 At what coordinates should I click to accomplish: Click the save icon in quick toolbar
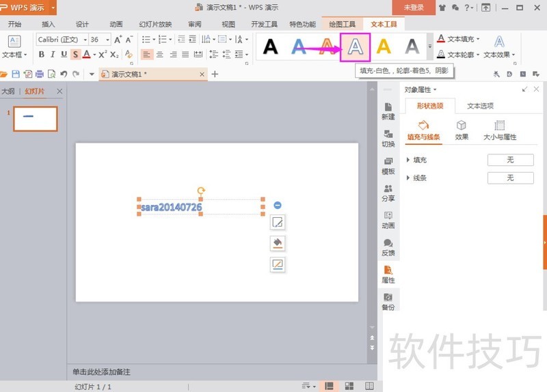click(16, 74)
